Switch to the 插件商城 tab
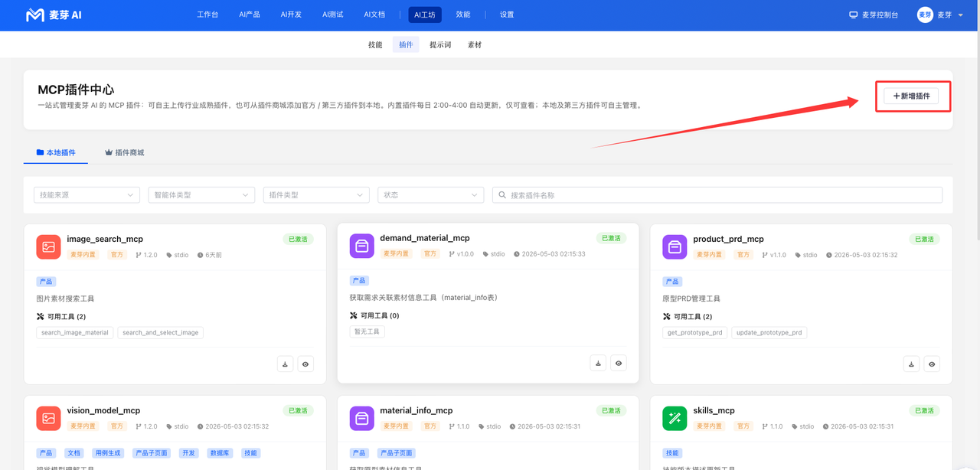Screen dimensions: 980x470 pyautogui.click(x=125, y=152)
